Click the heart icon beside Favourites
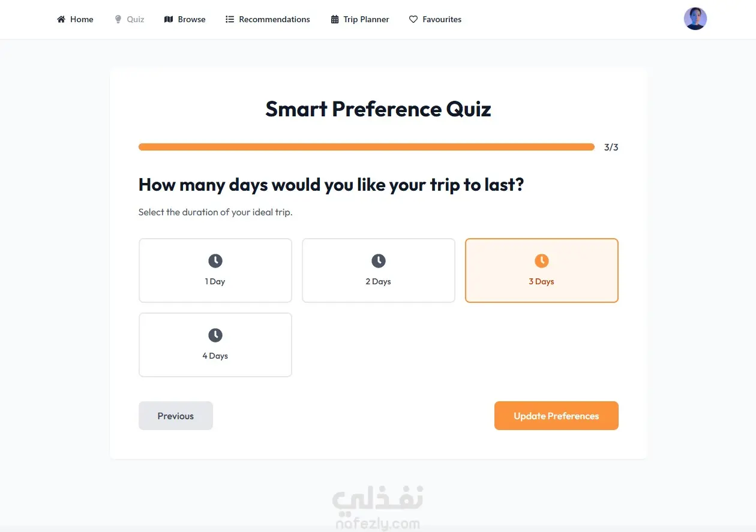The width and height of the screenshot is (756, 532). tap(413, 19)
